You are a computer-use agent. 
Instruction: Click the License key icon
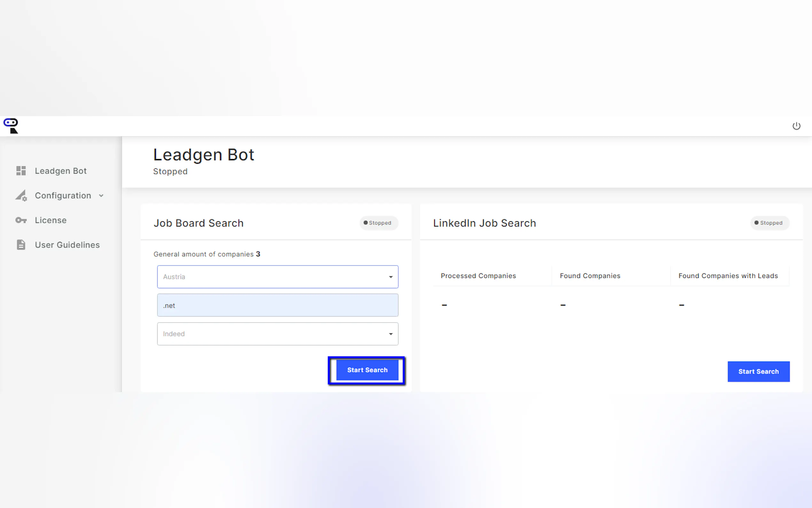[21, 220]
